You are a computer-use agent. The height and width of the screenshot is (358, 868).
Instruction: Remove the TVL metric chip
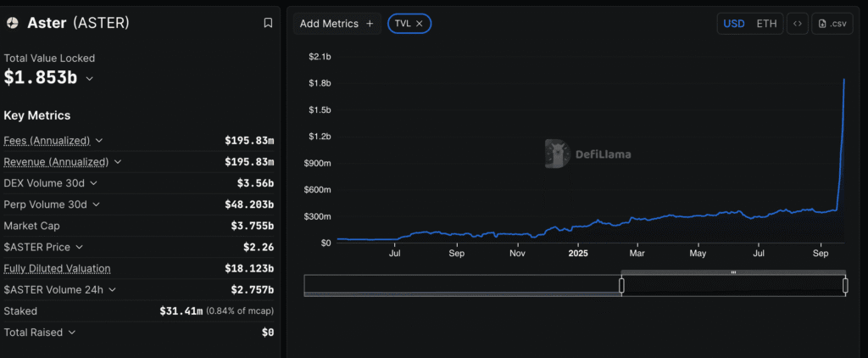pos(420,24)
